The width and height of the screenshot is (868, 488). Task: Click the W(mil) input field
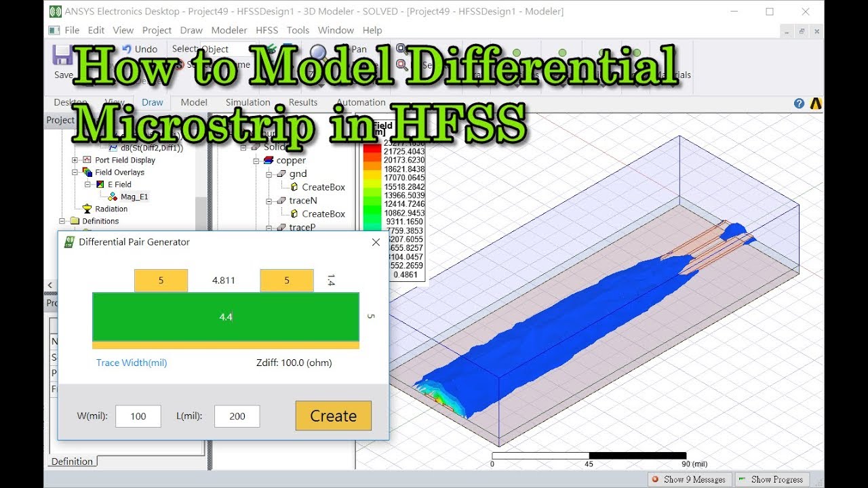(138, 416)
